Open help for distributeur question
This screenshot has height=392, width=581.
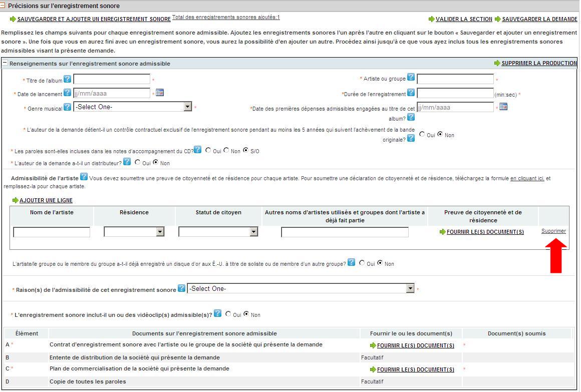pyautogui.click(x=127, y=162)
